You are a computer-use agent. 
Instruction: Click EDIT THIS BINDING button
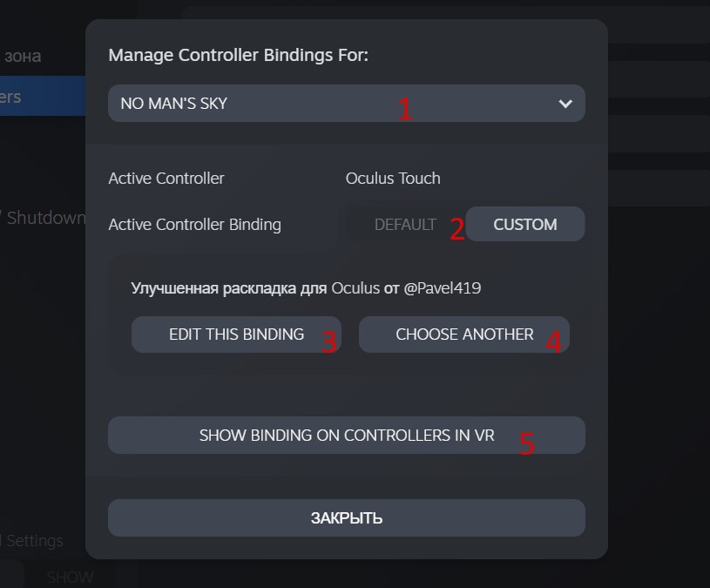[x=236, y=335]
